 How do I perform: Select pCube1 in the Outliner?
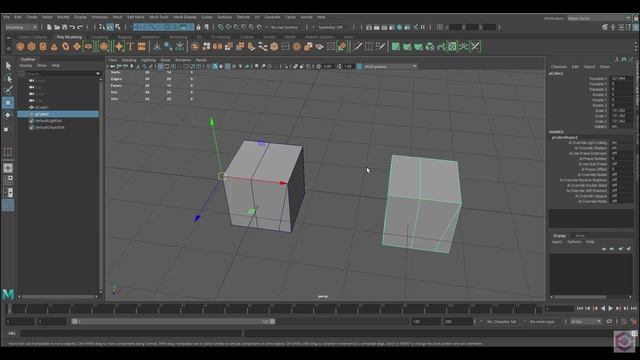[42, 107]
